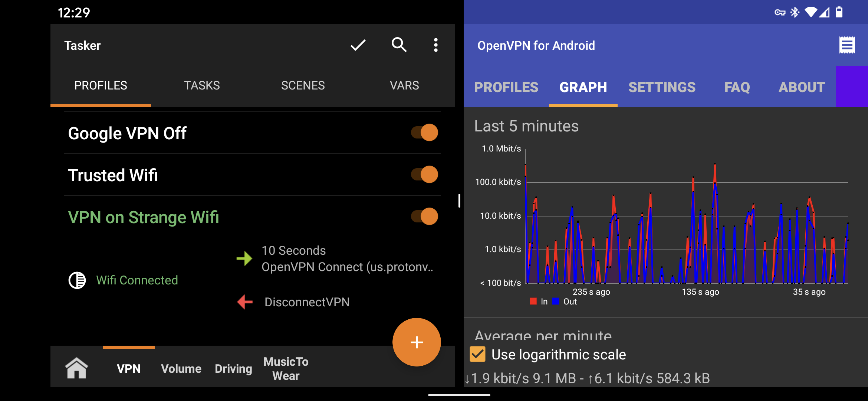Uncheck Use logarithmic scale checkbox
Screen dimensions: 868x401
pyautogui.click(x=477, y=354)
